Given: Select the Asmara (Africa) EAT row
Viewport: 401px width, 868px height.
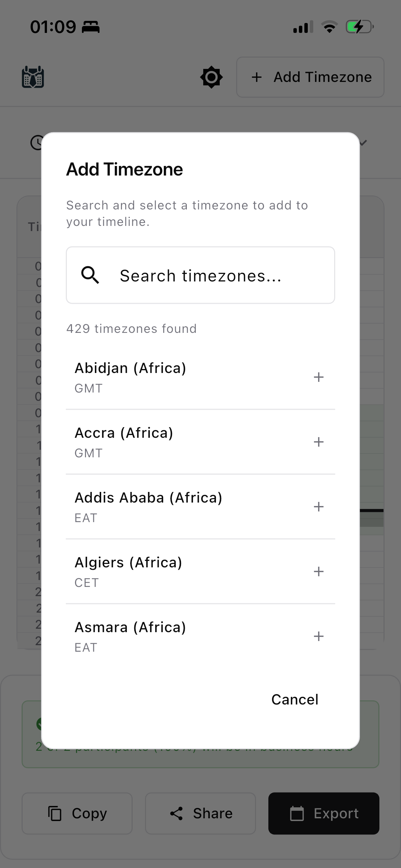Looking at the screenshot, I should tap(200, 636).
